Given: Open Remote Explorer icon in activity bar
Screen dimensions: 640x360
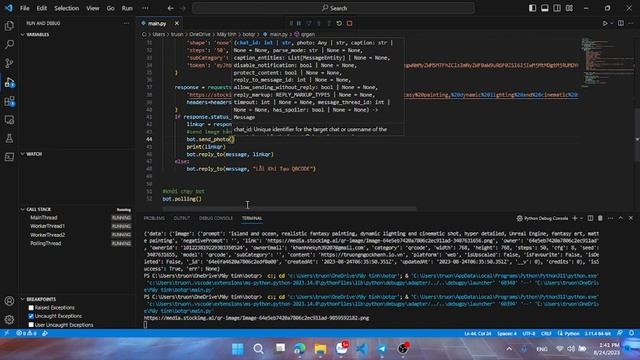Looking at the screenshot, I should (x=9, y=120).
